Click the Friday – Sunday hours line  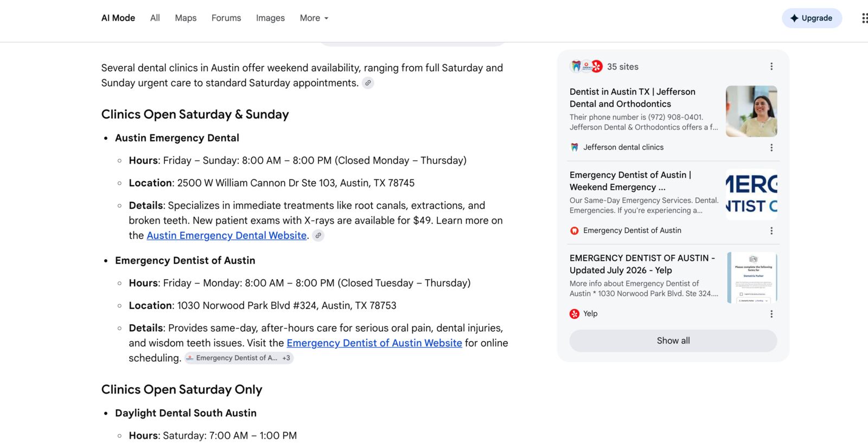[298, 160]
